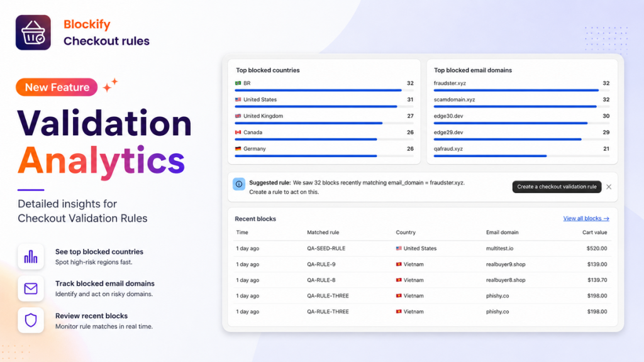
Task: Click the info icon in Suggested rule banner
Action: (x=239, y=184)
